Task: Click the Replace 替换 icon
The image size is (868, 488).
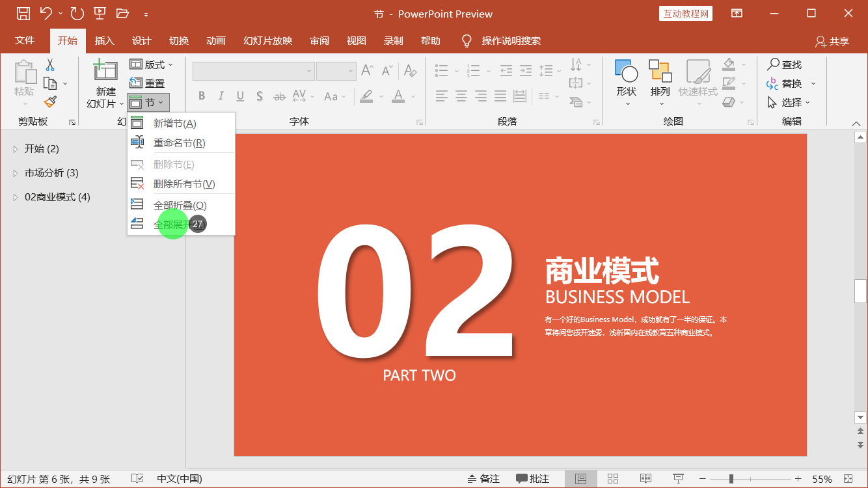Action: (x=773, y=83)
